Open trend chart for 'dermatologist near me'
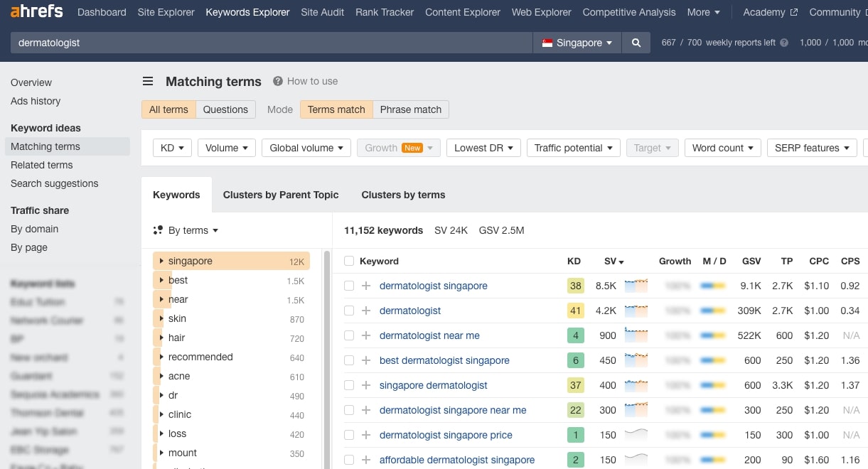Screen dimensions: 868x469 pyautogui.click(x=636, y=335)
